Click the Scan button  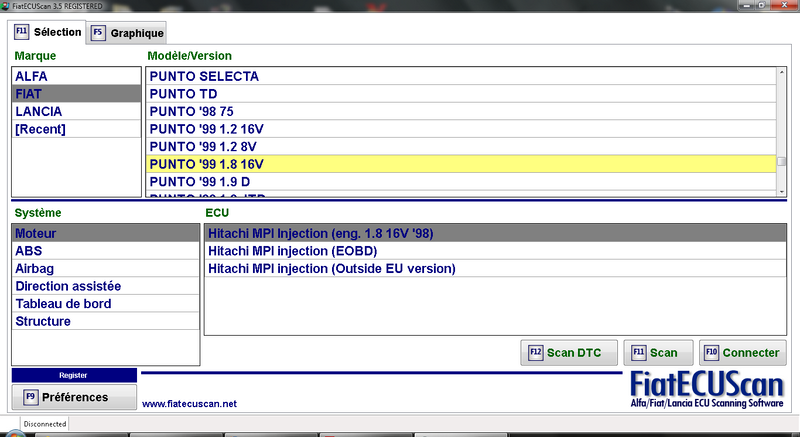(x=658, y=352)
